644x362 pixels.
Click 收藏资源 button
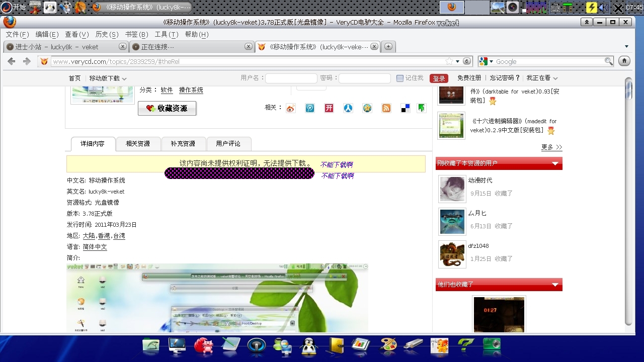point(167,108)
